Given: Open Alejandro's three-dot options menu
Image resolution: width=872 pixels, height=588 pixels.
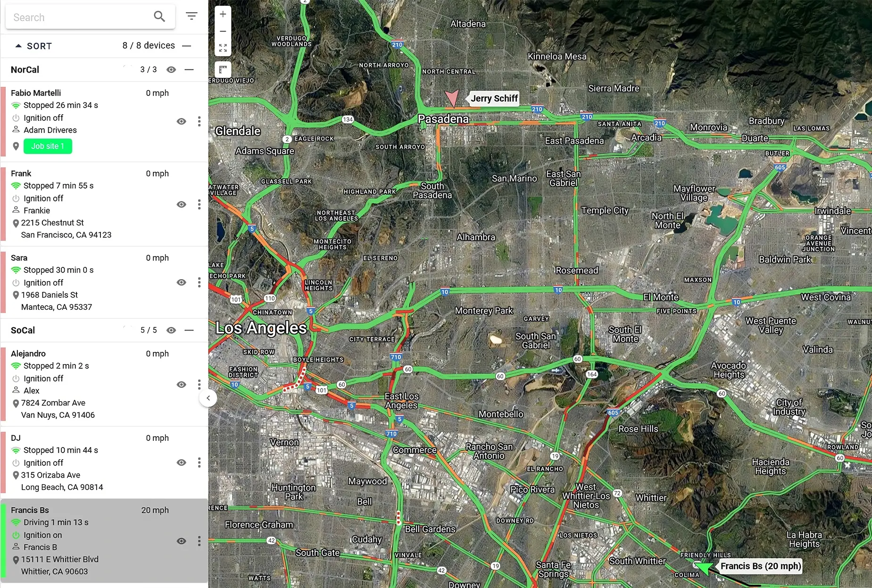Looking at the screenshot, I should (x=199, y=384).
